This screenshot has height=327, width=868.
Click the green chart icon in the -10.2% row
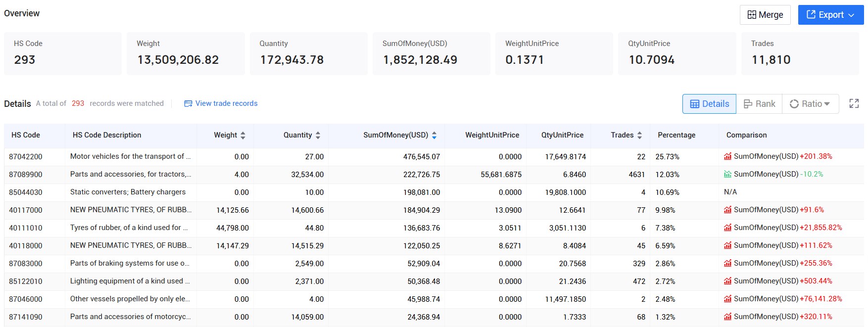[x=727, y=174]
